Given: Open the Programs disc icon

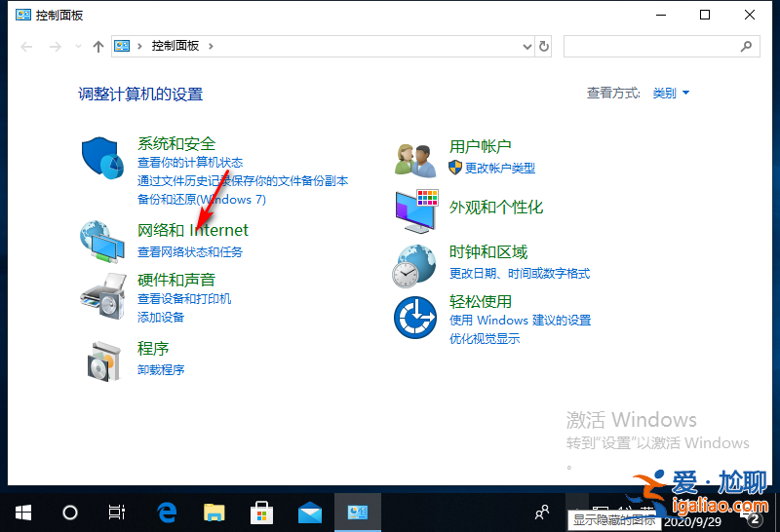Looking at the screenshot, I should click(103, 361).
